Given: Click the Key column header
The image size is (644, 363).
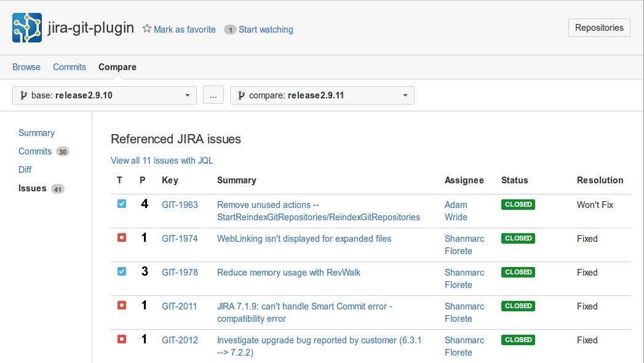Looking at the screenshot, I should pos(170,180).
